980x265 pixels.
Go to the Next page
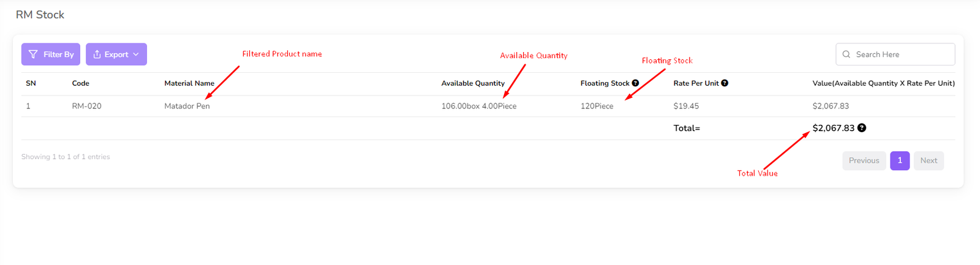929,160
